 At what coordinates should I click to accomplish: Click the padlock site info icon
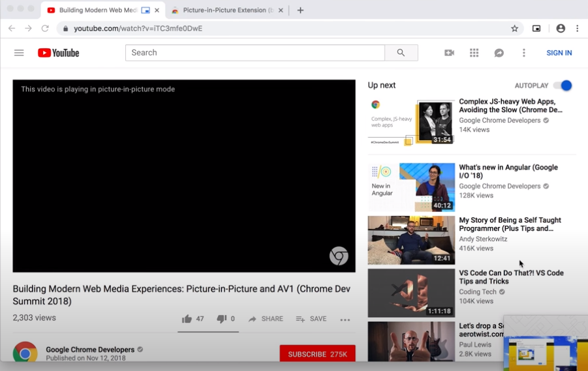pos(66,29)
